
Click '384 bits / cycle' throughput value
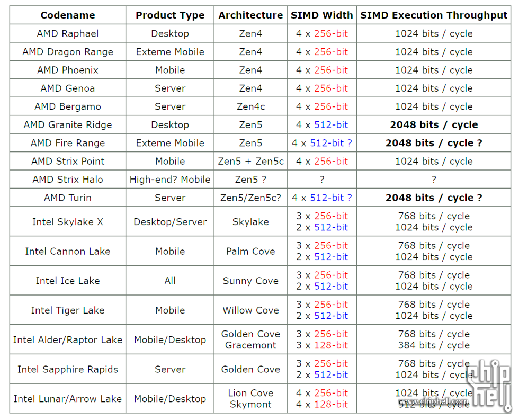click(434, 345)
